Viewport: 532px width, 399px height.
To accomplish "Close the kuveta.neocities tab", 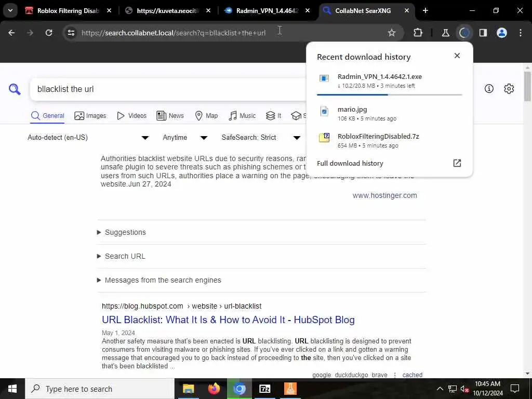I will [x=208, y=10].
